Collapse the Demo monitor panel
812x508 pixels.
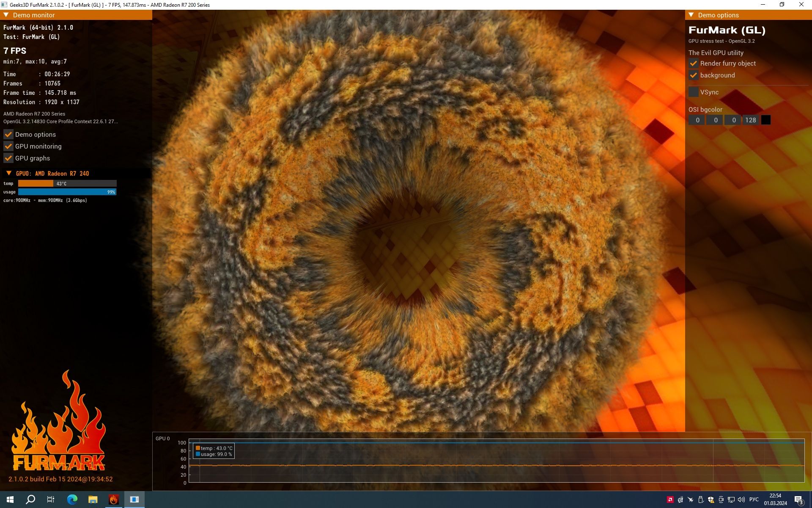click(x=6, y=15)
